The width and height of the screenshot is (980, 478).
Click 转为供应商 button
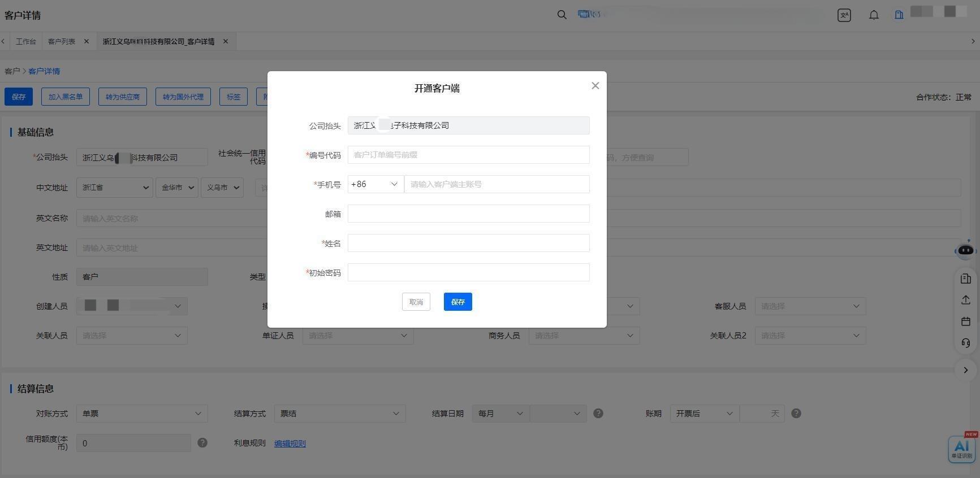click(123, 97)
